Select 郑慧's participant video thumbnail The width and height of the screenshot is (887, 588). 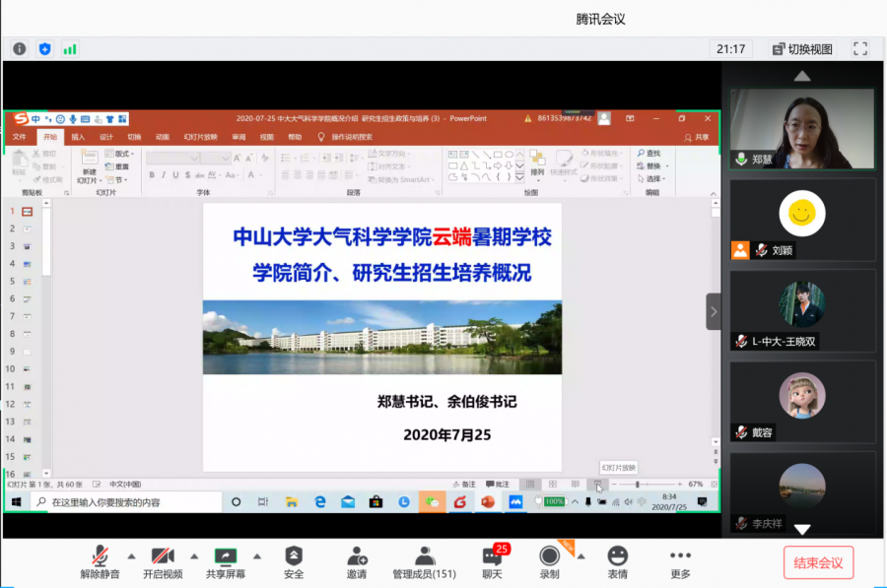pyautogui.click(x=802, y=128)
